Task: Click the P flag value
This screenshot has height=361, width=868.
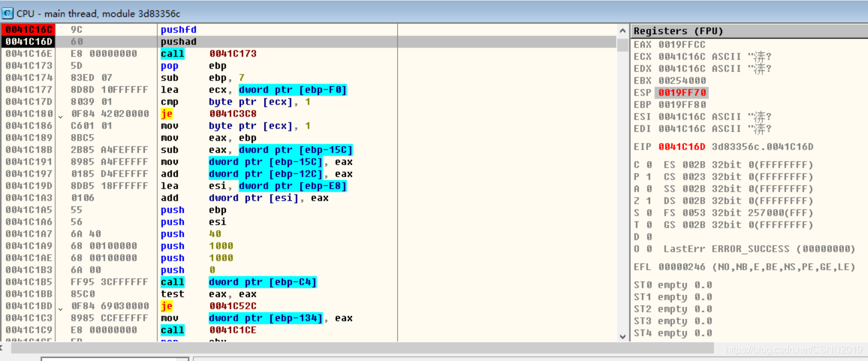Action: pos(649,177)
